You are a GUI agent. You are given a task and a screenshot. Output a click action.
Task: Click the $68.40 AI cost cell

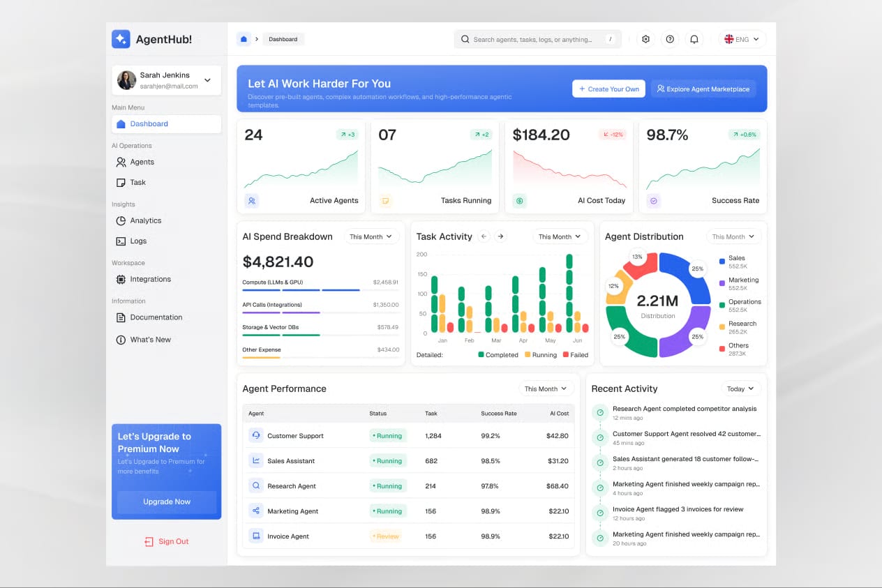click(558, 486)
